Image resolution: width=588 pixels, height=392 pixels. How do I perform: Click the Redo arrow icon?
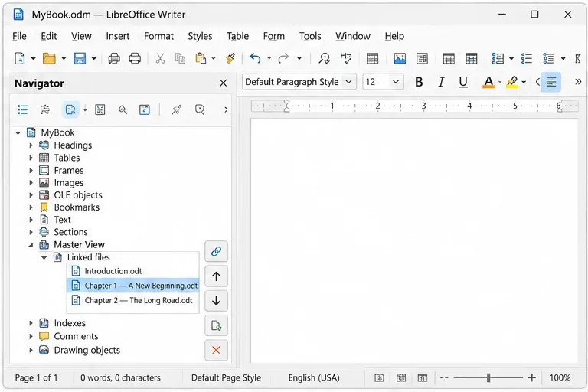(x=283, y=58)
